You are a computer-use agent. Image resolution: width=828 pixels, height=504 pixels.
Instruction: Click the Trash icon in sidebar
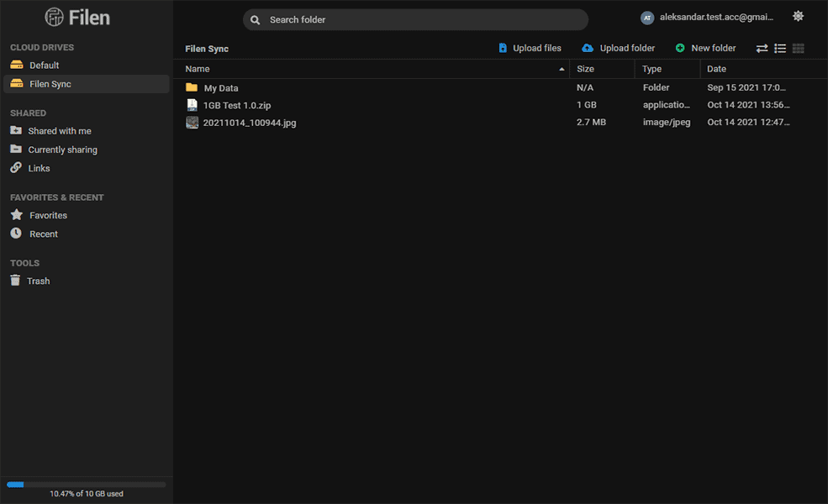coord(15,281)
